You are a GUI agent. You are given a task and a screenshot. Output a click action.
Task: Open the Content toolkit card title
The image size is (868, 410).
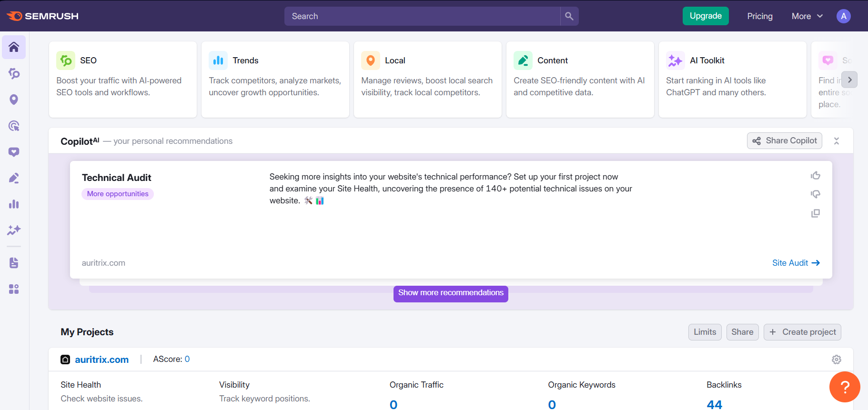553,60
